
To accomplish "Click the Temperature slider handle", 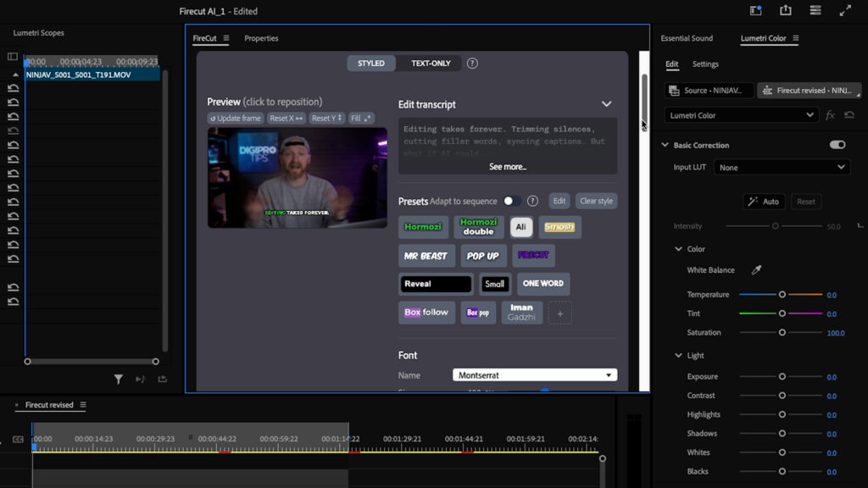I will click(781, 294).
